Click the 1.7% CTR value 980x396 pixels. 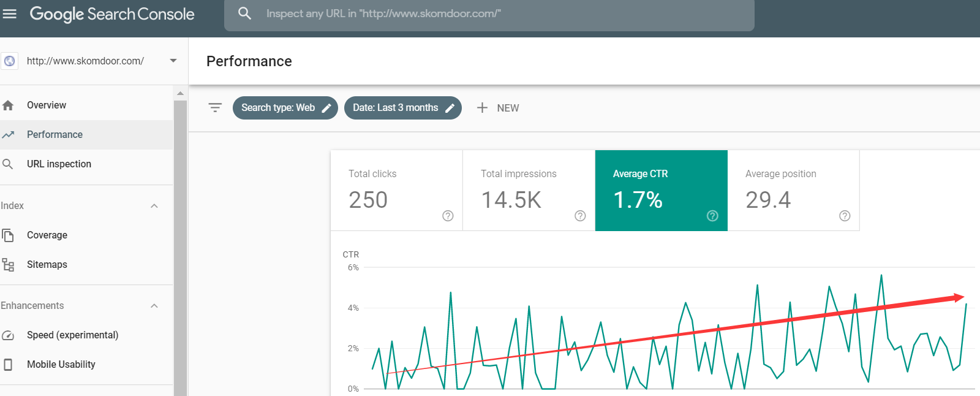click(x=638, y=200)
